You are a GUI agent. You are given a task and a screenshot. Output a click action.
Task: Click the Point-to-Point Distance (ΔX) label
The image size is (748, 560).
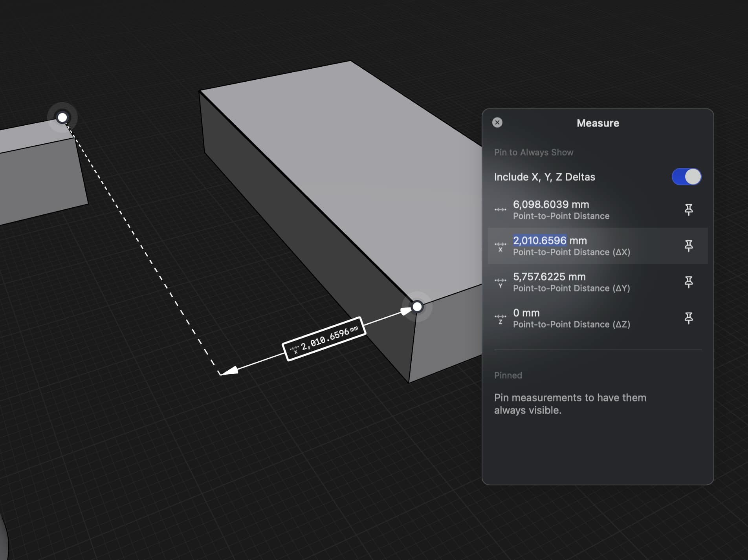coord(571,252)
